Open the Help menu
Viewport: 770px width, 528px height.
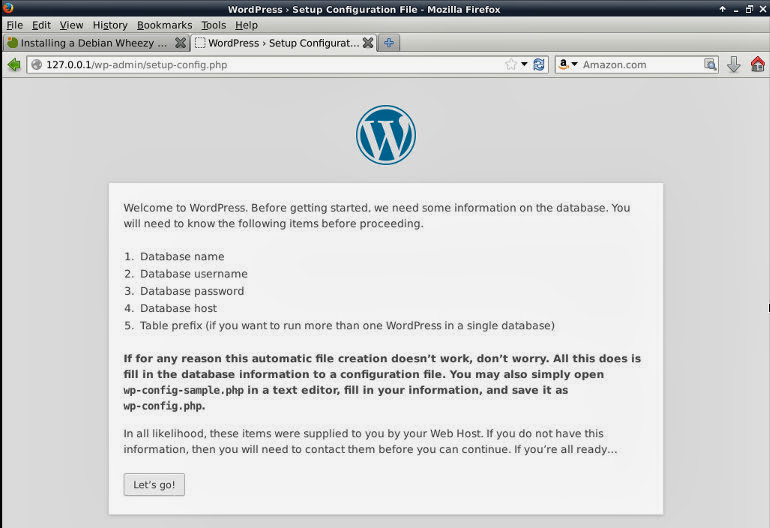[x=246, y=25]
